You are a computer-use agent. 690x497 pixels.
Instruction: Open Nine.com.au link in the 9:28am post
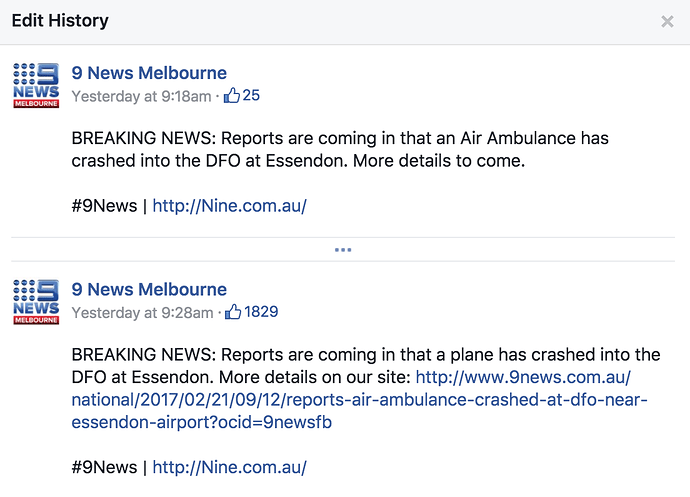[229, 467]
